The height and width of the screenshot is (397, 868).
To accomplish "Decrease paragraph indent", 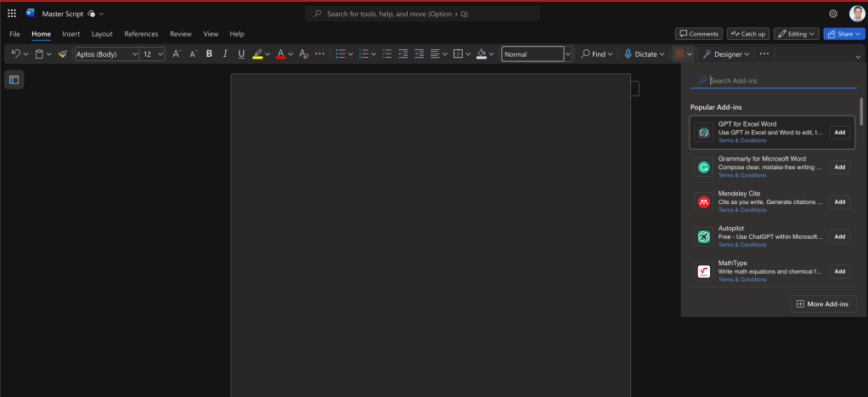I will coord(403,54).
